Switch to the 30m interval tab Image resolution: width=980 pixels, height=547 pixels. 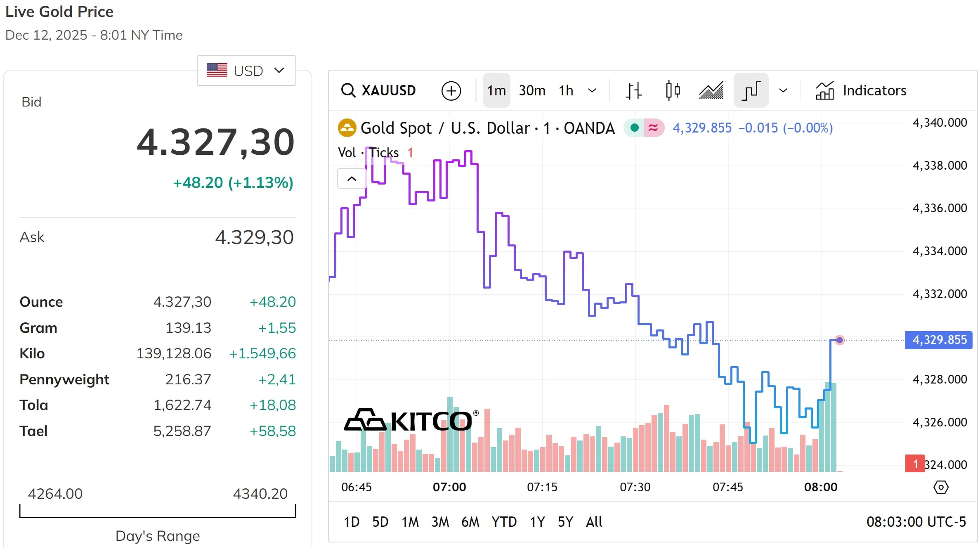(531, 90)
